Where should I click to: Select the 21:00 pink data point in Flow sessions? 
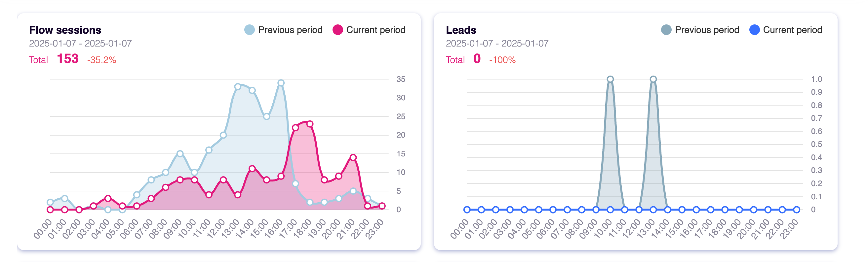(353, 157)
